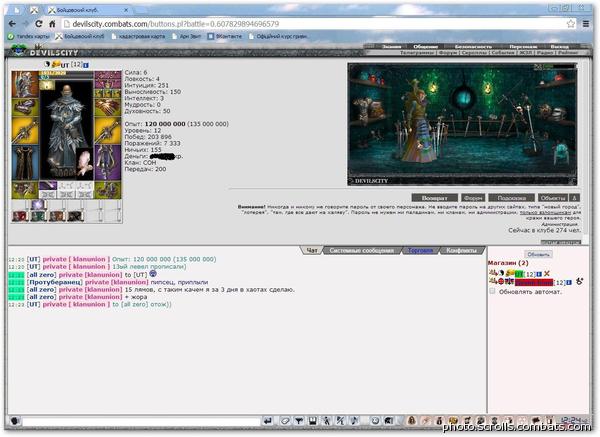The width and height of the screenshot is (600, 437).
Task: Click the info icon next to UT [12] in list
Action: coord(539,274)
